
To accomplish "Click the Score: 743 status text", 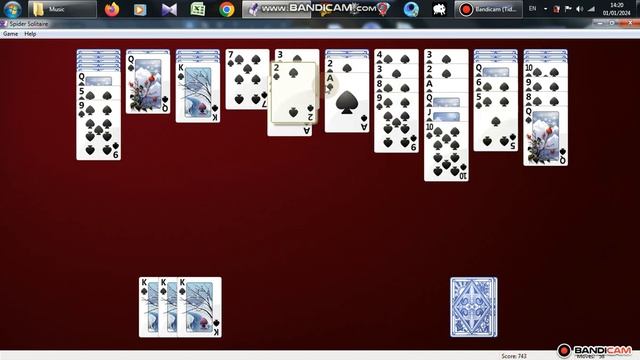I will pyautogui.click(x=513, y=356).
